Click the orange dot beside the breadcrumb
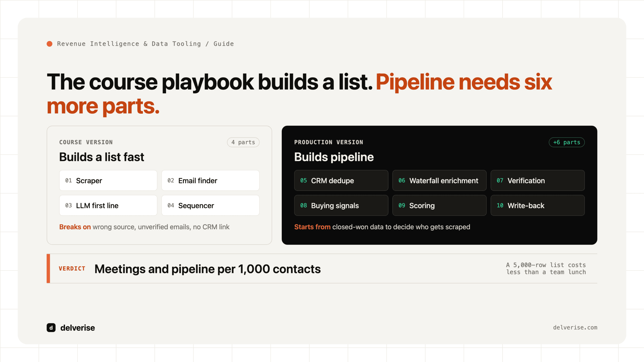 coord(50,44)
